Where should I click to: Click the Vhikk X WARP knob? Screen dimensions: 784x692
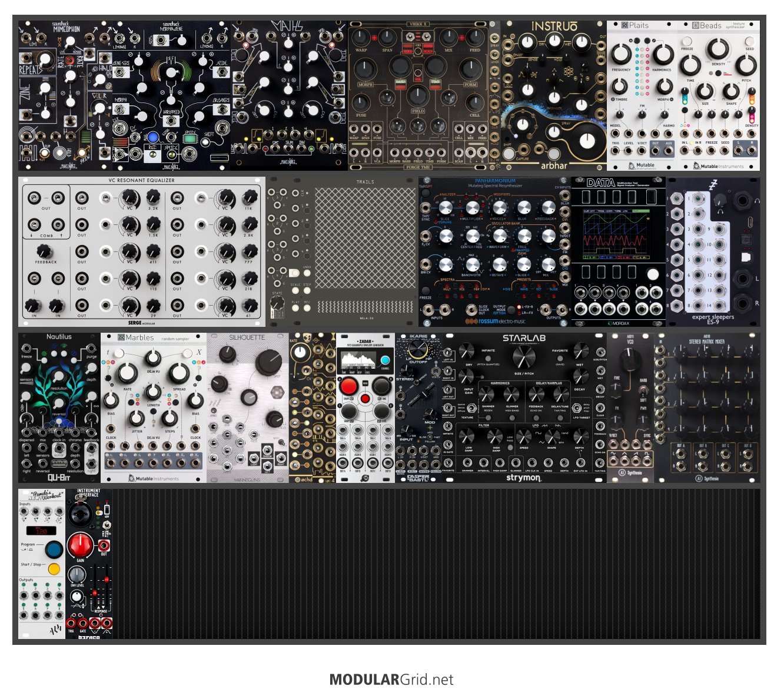coord(361,38)
